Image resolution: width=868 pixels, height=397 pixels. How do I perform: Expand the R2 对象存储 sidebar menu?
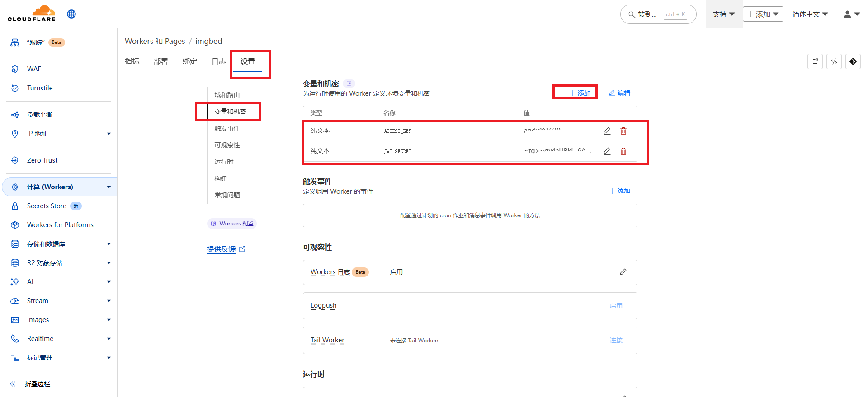(108, 263)
